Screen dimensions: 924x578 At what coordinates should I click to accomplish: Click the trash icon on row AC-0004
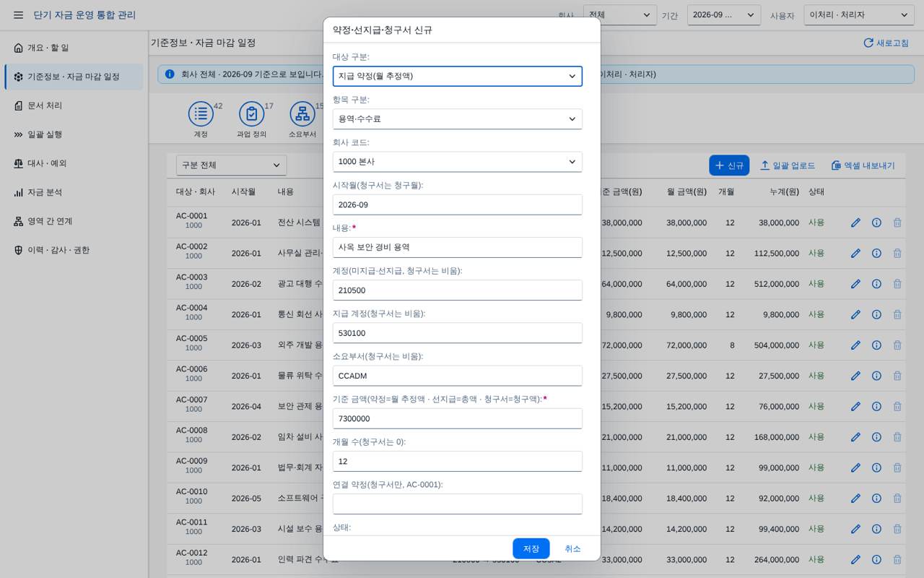(x=897, y=314)
